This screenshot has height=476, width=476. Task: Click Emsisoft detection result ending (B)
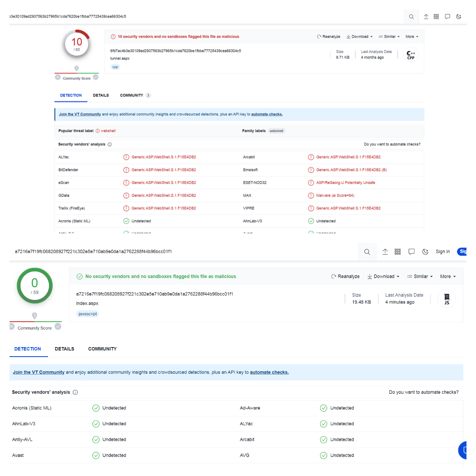point(351,170)
